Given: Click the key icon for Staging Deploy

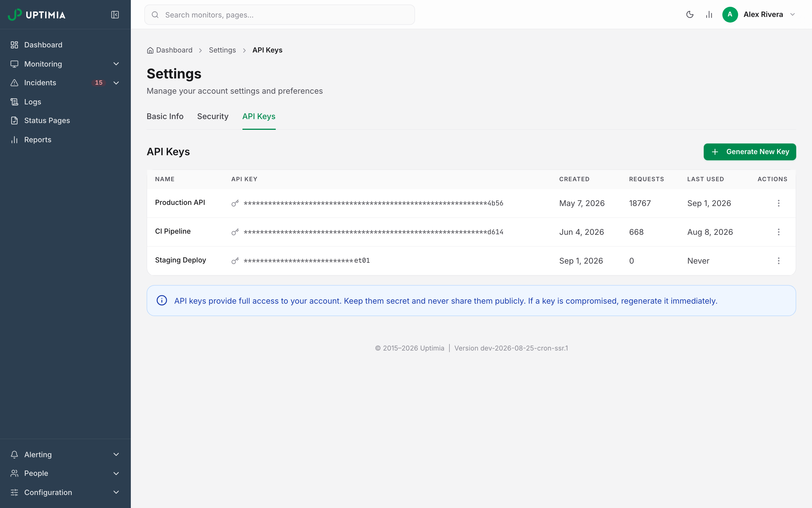Looking at the screenshot, I should pos(235,261).
